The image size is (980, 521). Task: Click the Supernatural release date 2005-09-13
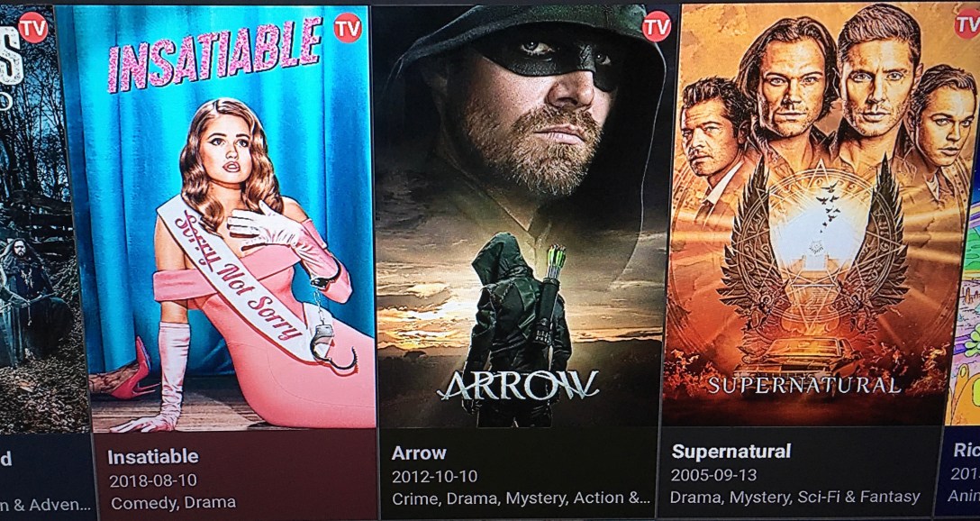(713, 475)
